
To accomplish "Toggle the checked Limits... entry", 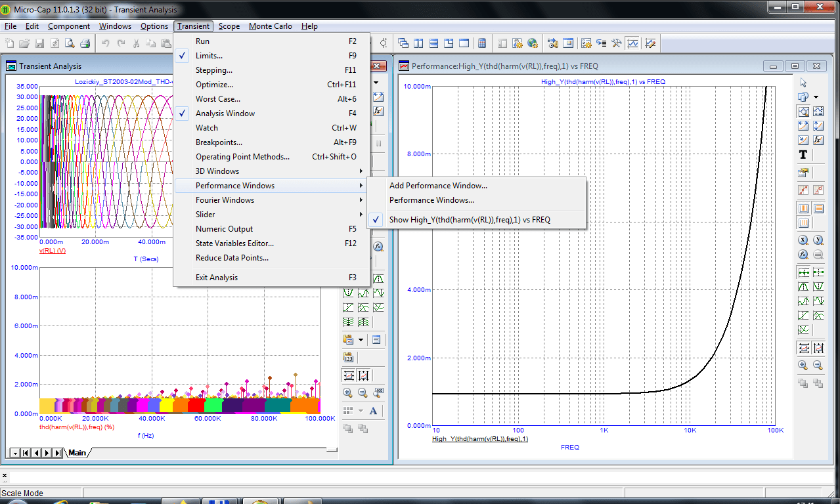I will [272, 56].
